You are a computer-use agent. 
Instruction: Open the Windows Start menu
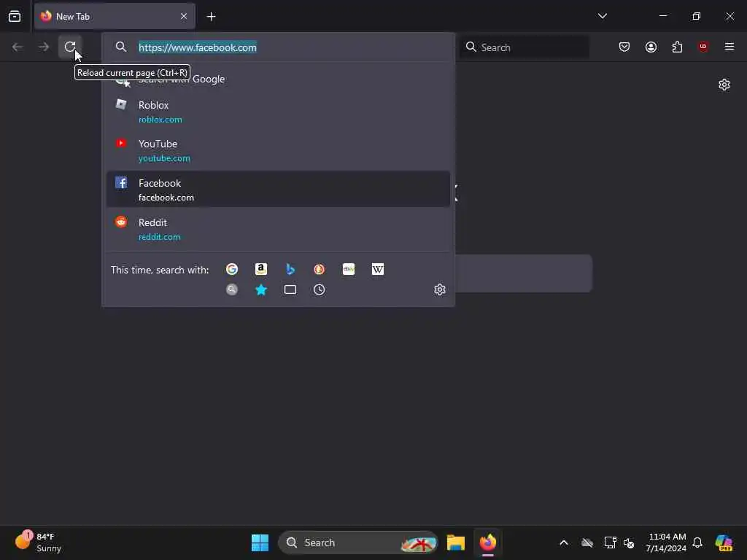point(260,542)
